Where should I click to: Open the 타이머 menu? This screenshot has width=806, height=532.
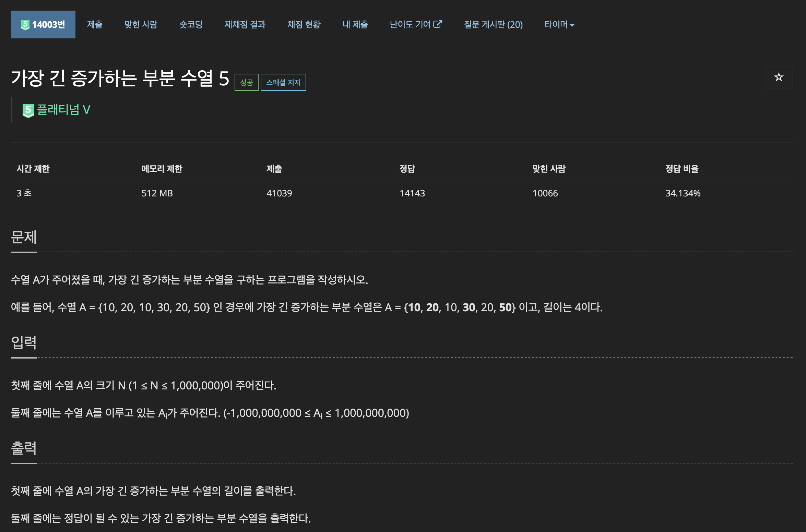(556, 25)
